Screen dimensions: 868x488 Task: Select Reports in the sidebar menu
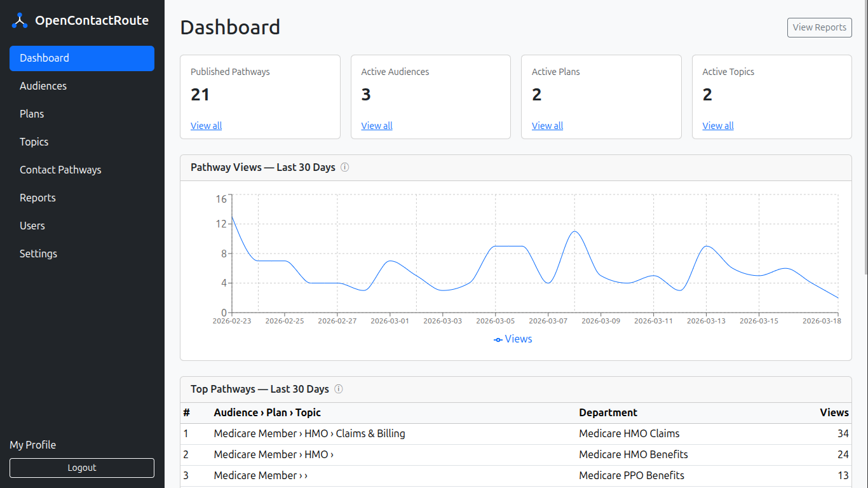coord(37,198)
